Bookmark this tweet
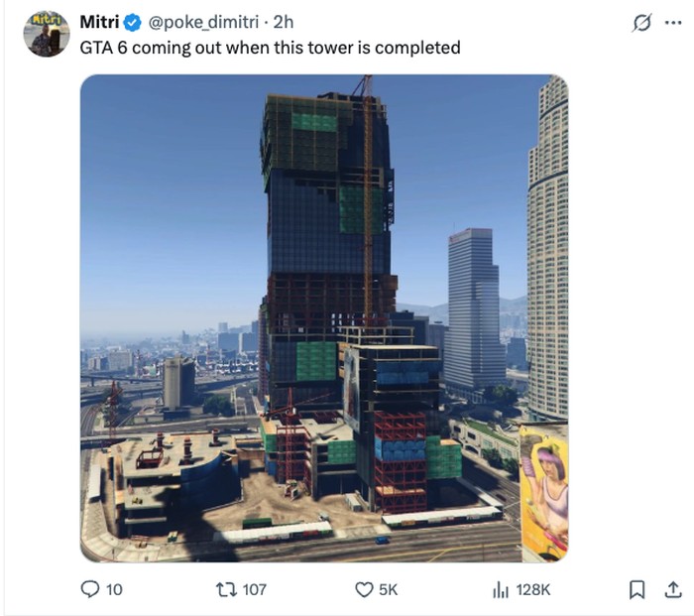Screen dimensions: 694x616 point(636,590)
